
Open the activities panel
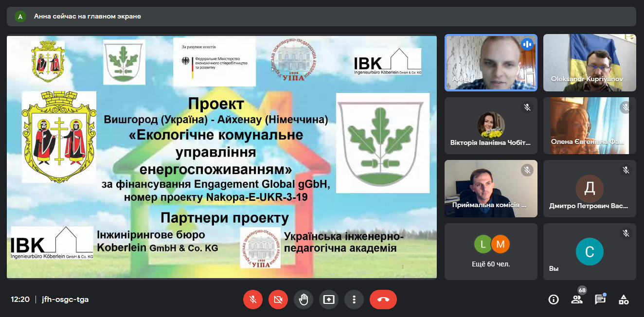click(x=624, y=299)
